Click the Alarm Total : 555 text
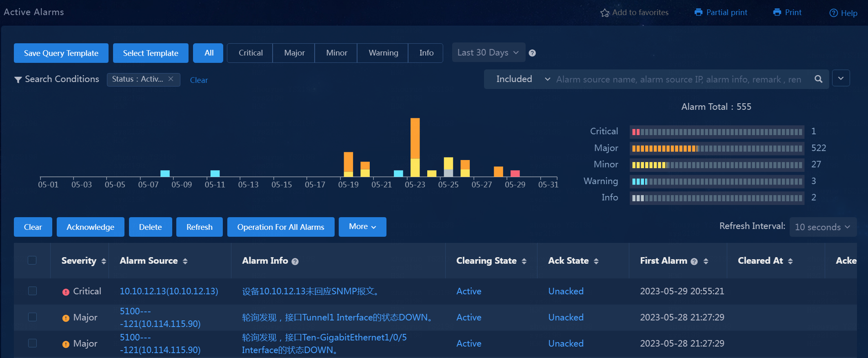 coord(716,107)
